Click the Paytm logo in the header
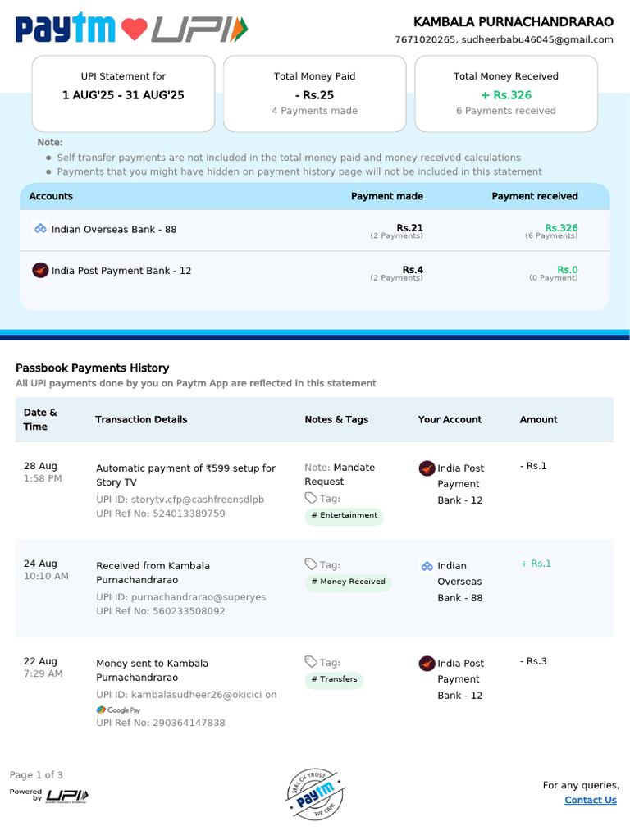Viewport: 630px width, 840px height. [66, 30]
